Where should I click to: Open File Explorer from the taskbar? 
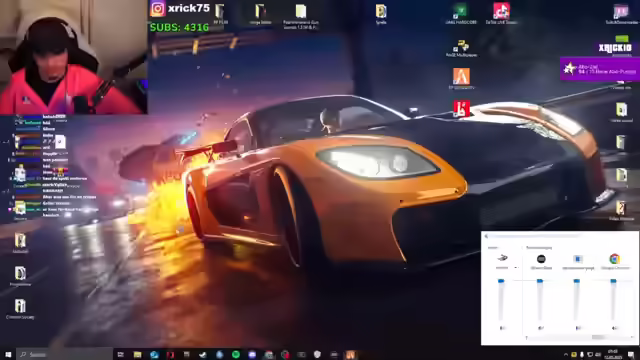pyautogui.click(x=137, y=354)
